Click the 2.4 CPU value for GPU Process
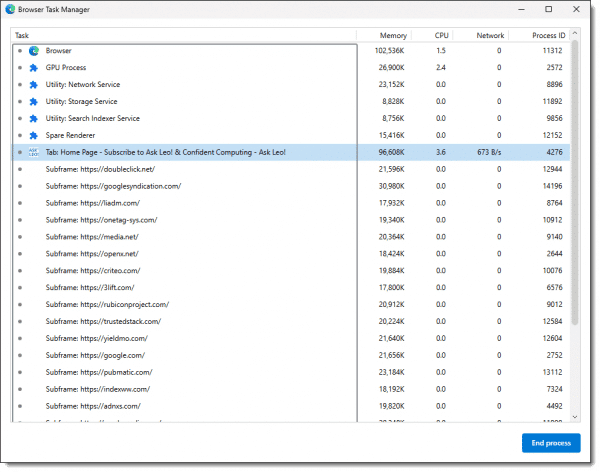The height and width of the screenshot is (472, 600). click(441, 68)
